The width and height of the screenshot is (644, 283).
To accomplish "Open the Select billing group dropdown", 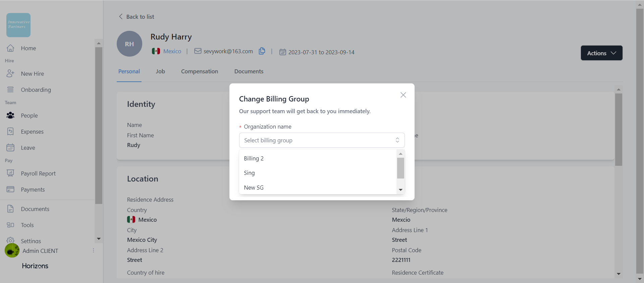I will click(x=321, y=140).
